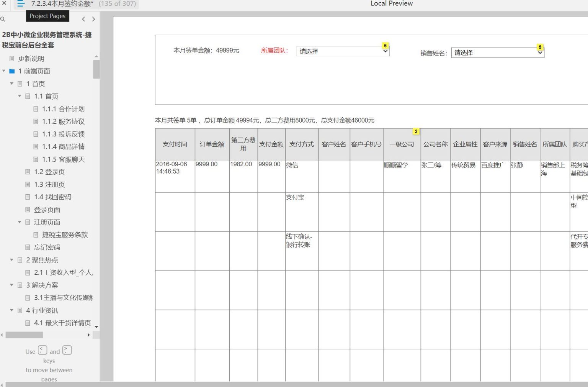Click yellow note marker 5 on sales dropdown

540,47
